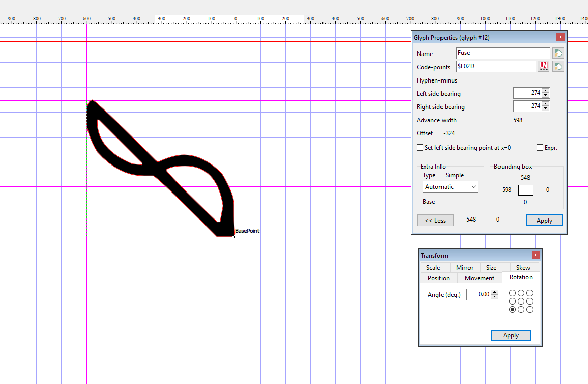Increase the Right side bearing value
The image size is (588, 384).
pyautogui.click(x=546, y=103)
